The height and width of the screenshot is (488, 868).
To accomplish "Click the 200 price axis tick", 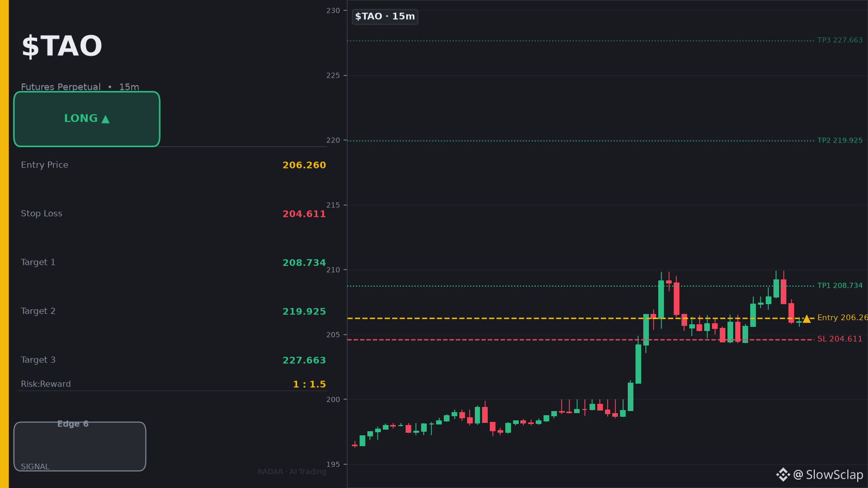I will point(333,399).
